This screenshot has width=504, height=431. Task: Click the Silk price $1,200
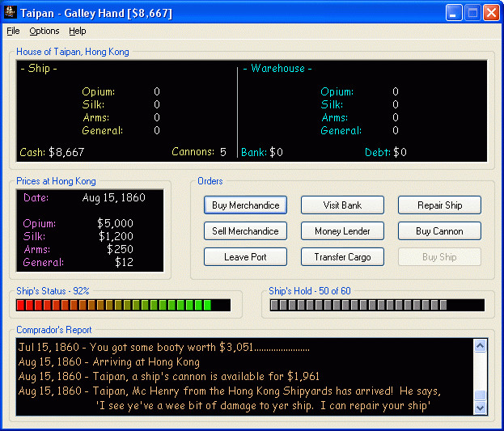[x=116, y=236]
